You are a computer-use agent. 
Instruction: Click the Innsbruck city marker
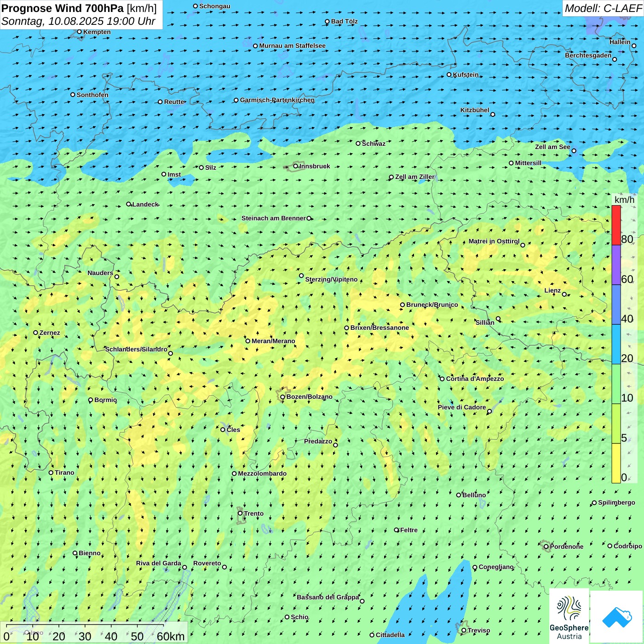296,166
